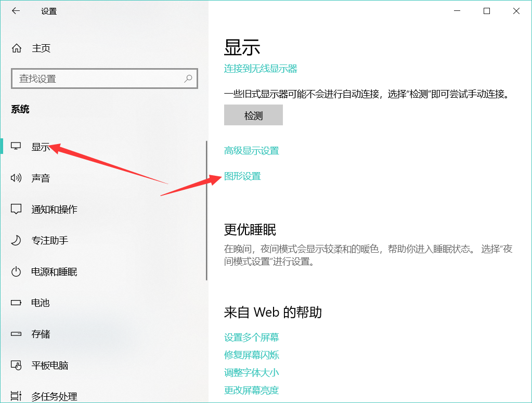Click the Display monitor icon
The height and width of the screenshot is (403, 532).
pos(16,147)
